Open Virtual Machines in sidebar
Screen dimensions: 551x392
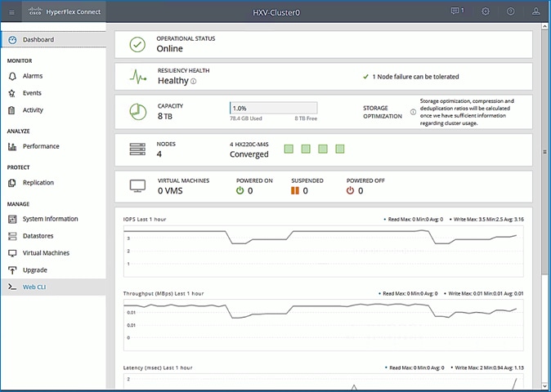pyautogui.click(x=46, y=253)
